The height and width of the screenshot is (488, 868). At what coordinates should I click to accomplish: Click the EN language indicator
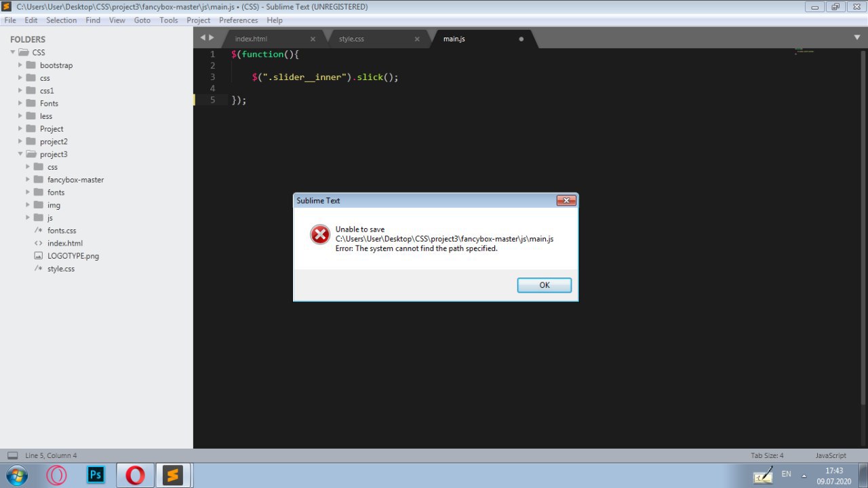pyautogui.click(x=787, y=474)
